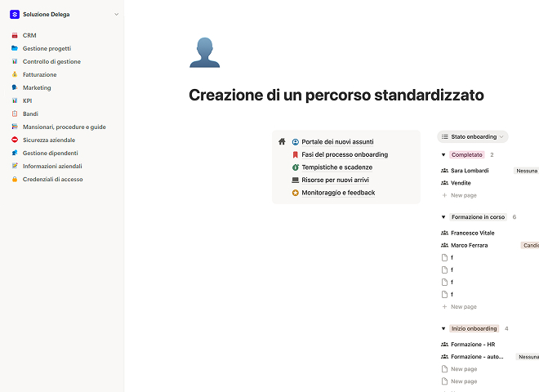Click the house icon in the callout
The width and height of the screenshot is (539, 392).
tap(282, 141)
